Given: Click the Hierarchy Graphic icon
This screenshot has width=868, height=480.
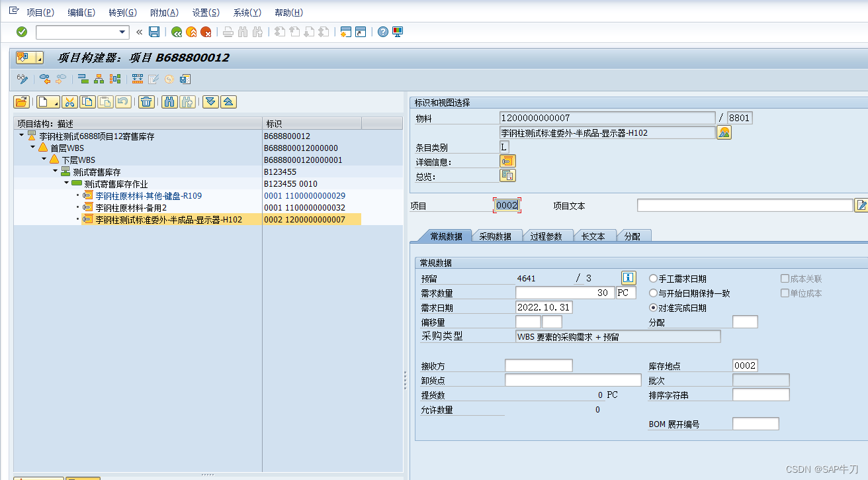Looking at the screenshot, I should [99, 79].
